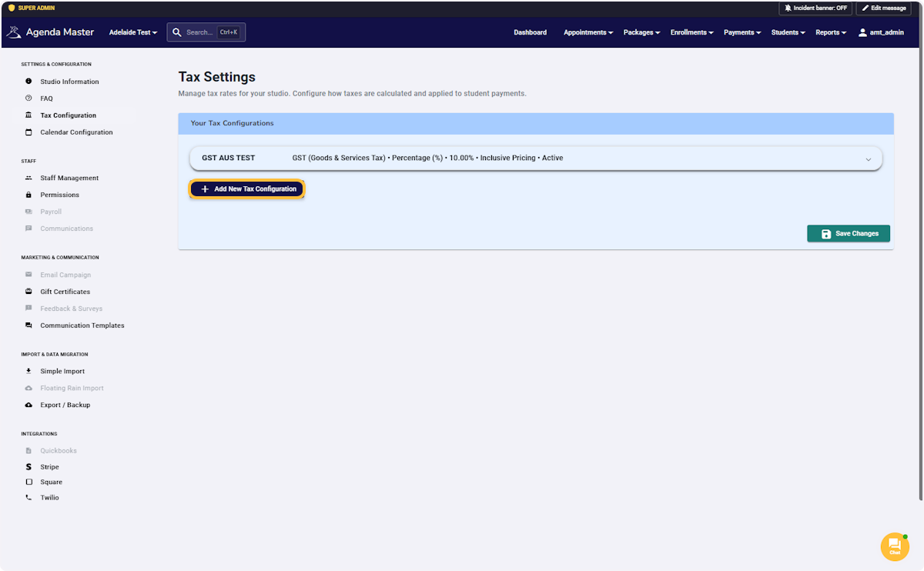
Task: Click the Gift Certificates icon
Action: (x=28, y=292)
